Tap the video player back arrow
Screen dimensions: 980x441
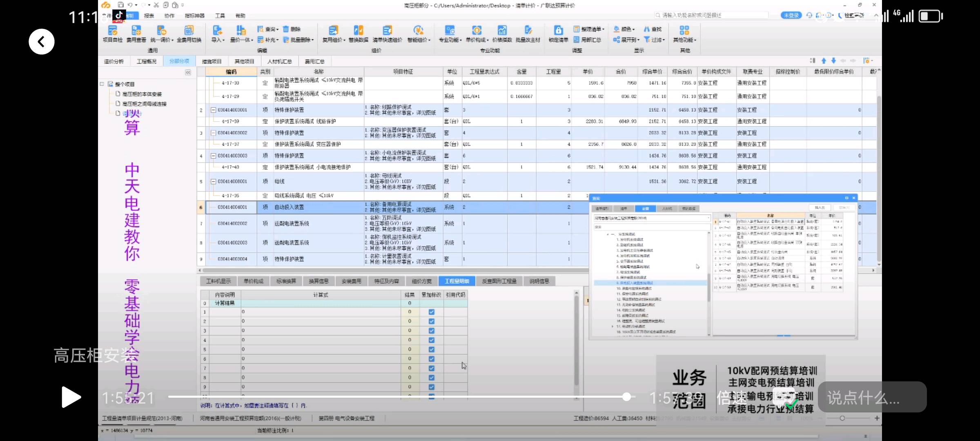42,42
